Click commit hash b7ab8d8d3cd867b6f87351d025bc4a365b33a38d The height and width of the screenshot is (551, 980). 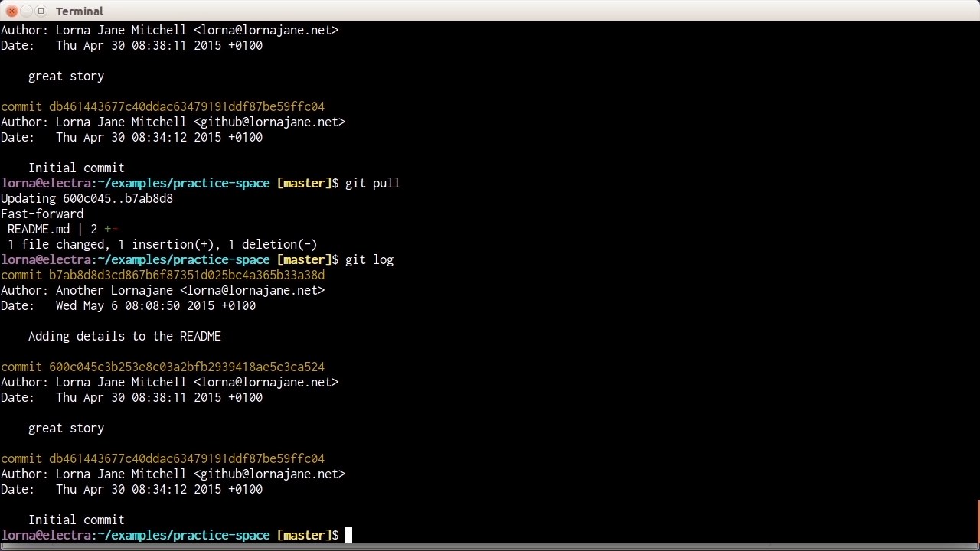point(187,275)
